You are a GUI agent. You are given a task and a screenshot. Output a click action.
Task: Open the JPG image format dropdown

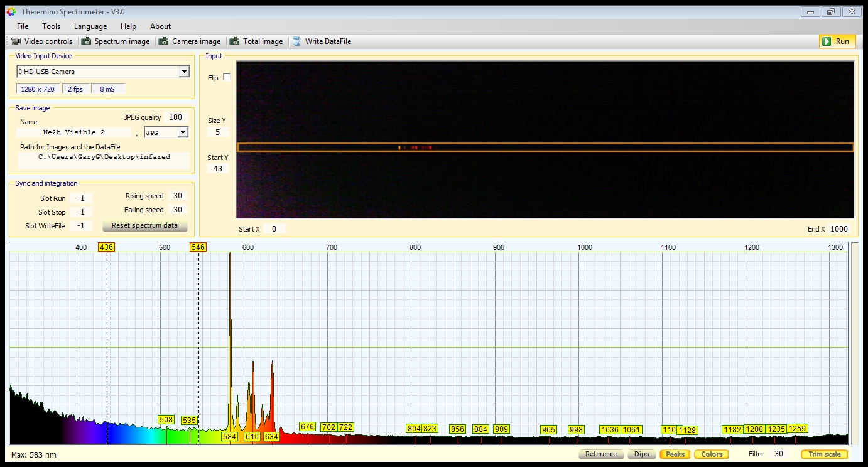pyautogui.click(x=183, y=132)
